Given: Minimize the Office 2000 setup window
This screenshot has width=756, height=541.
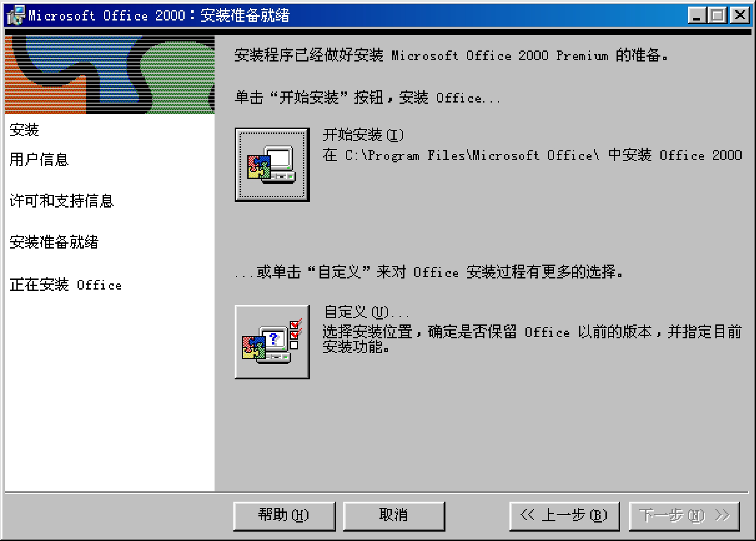Looking at the screenshot, I should click(x=697, y=16).
